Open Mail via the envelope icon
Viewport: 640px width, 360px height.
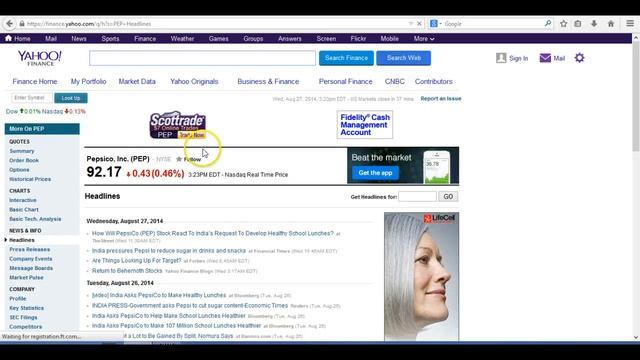click(545, 58)
